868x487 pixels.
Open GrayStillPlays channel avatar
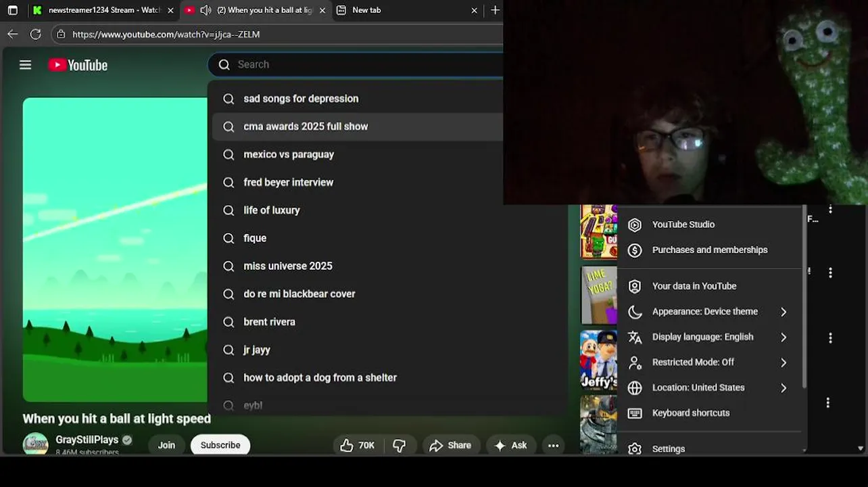36,444
